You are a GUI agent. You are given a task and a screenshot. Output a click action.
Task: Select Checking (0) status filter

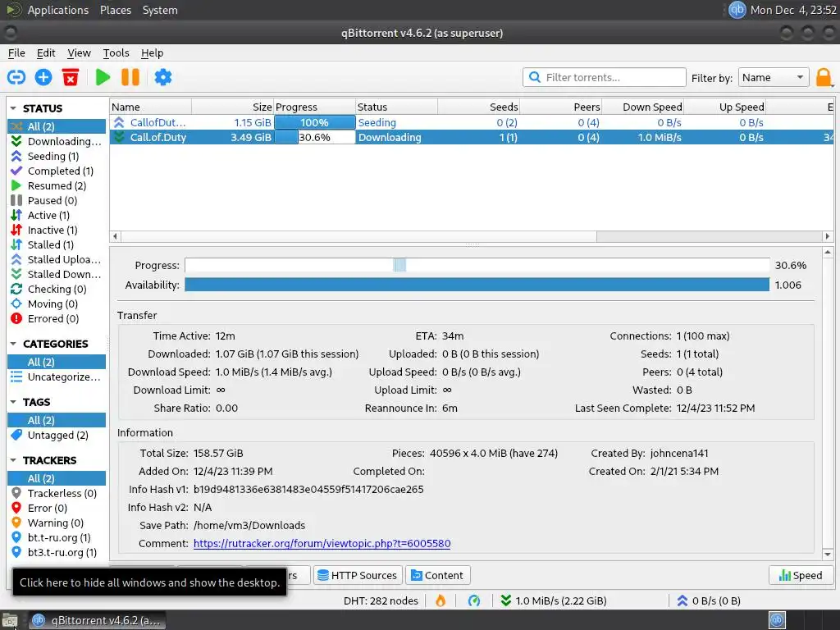pyautogui.click(x=57, y=289)
